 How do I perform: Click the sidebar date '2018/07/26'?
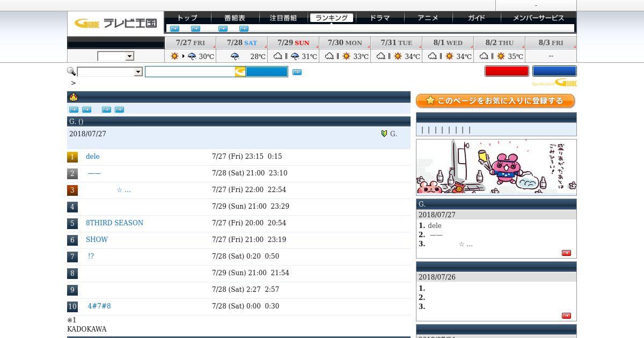(x=437, y=277)
